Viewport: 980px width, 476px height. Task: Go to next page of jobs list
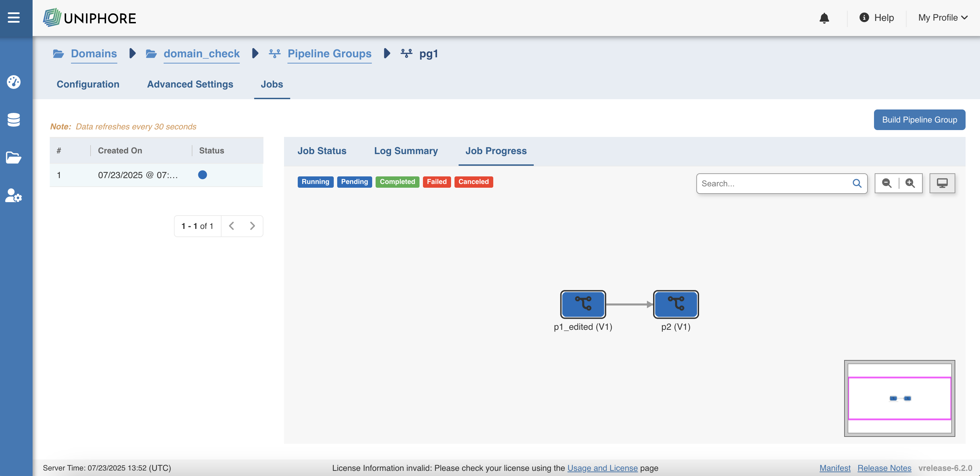coord(252,226)
